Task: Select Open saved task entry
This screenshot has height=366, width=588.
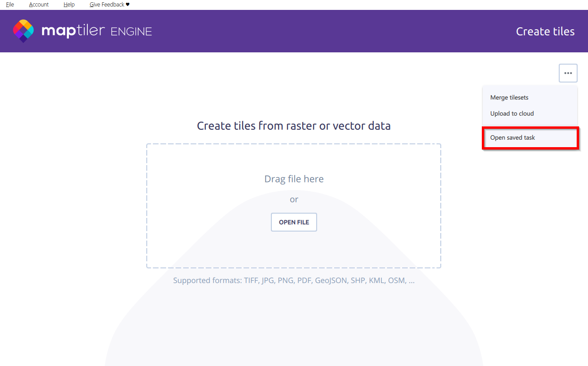Action: 512,138
